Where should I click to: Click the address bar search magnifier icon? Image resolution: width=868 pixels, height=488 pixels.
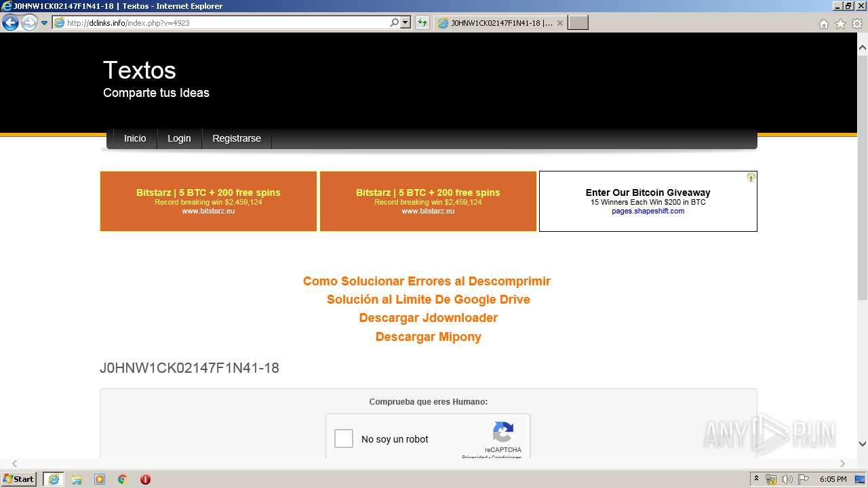click(x=394, y=23)
